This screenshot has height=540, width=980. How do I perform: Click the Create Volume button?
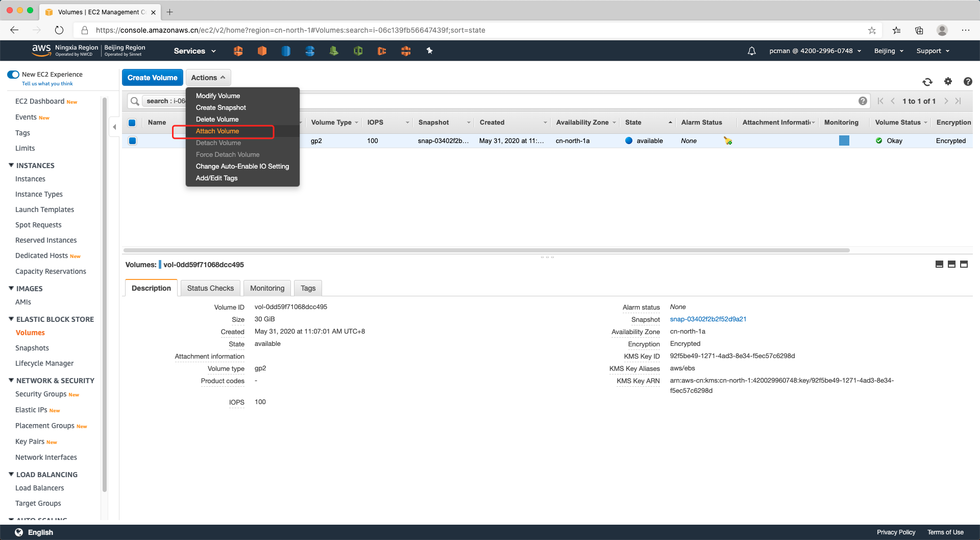pyautogui.click(x=152, y=78)
